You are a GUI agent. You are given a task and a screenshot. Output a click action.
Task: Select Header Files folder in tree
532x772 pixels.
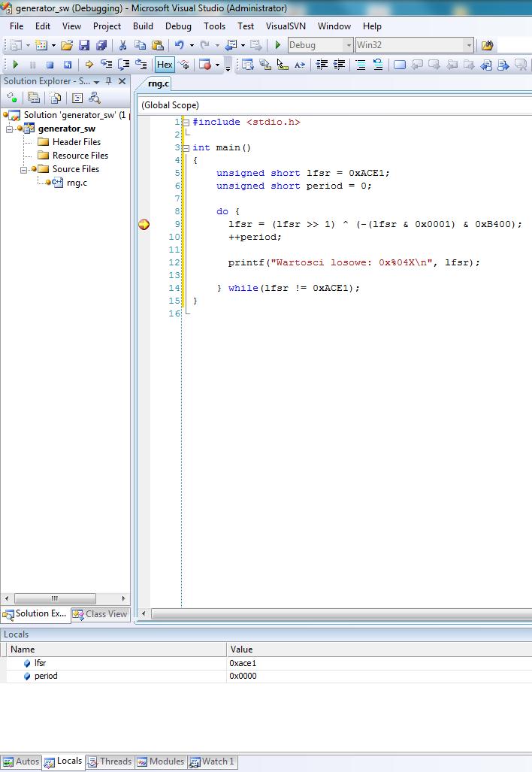[77, 142]
